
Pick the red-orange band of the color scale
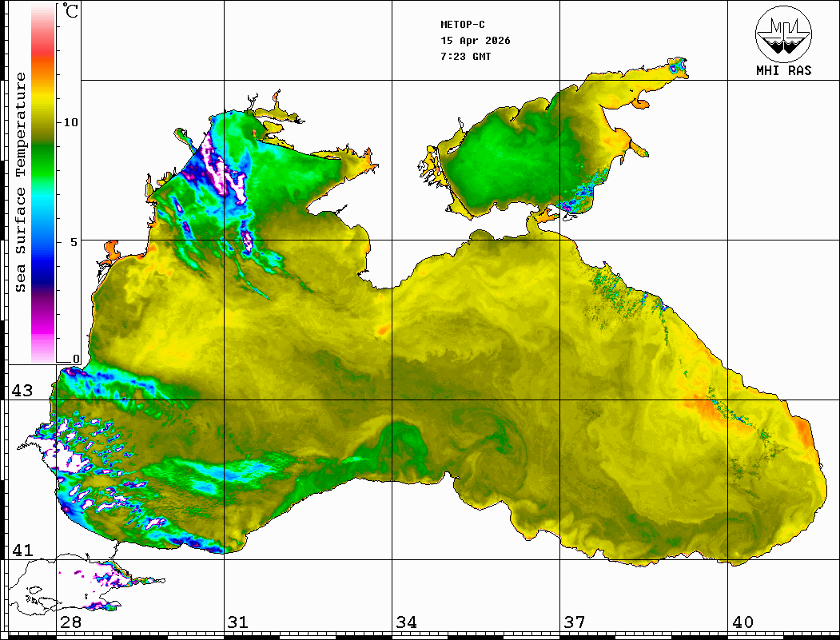(43, 60)
